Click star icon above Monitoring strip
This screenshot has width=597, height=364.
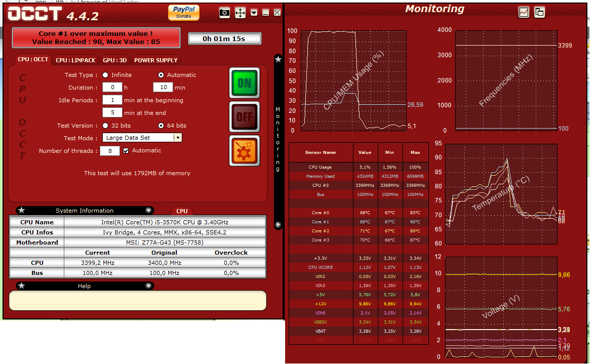point(278,59)
